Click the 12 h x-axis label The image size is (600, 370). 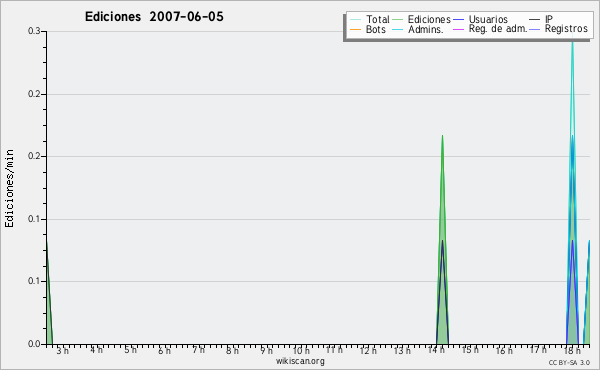[368, 350]
